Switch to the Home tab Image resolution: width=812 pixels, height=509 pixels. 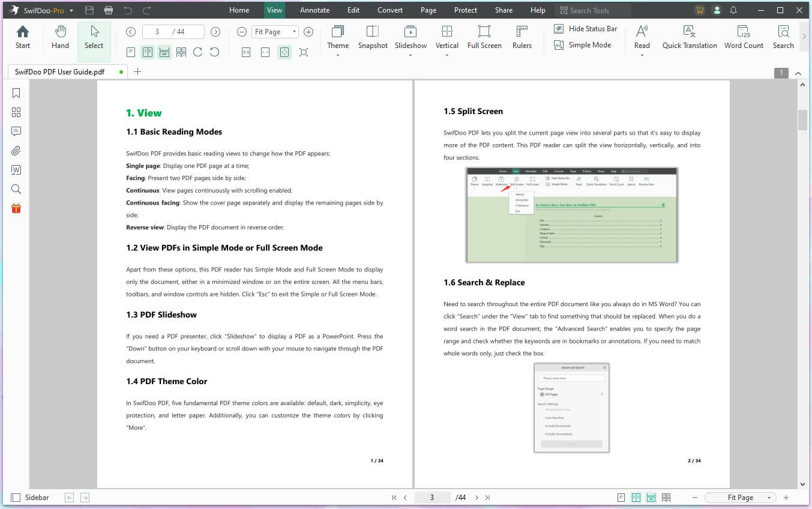click(x=239, y=10)
